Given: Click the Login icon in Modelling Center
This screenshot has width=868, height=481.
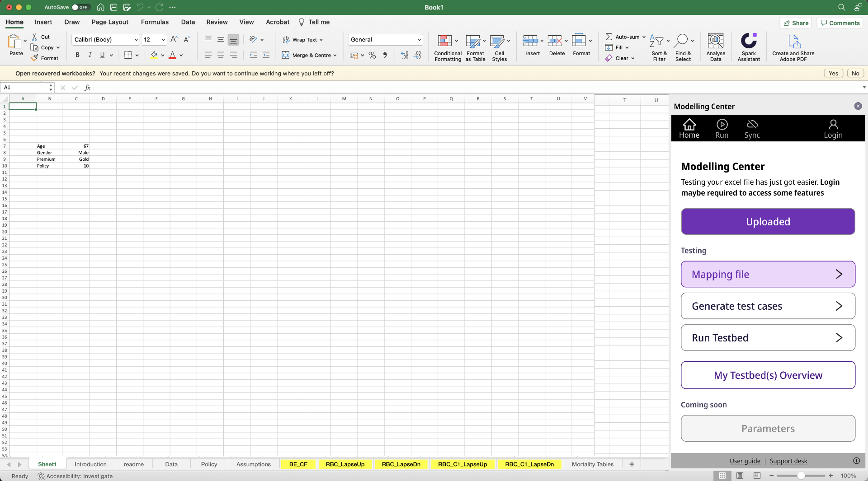Looking at the screenshot, I should [833, 124].
